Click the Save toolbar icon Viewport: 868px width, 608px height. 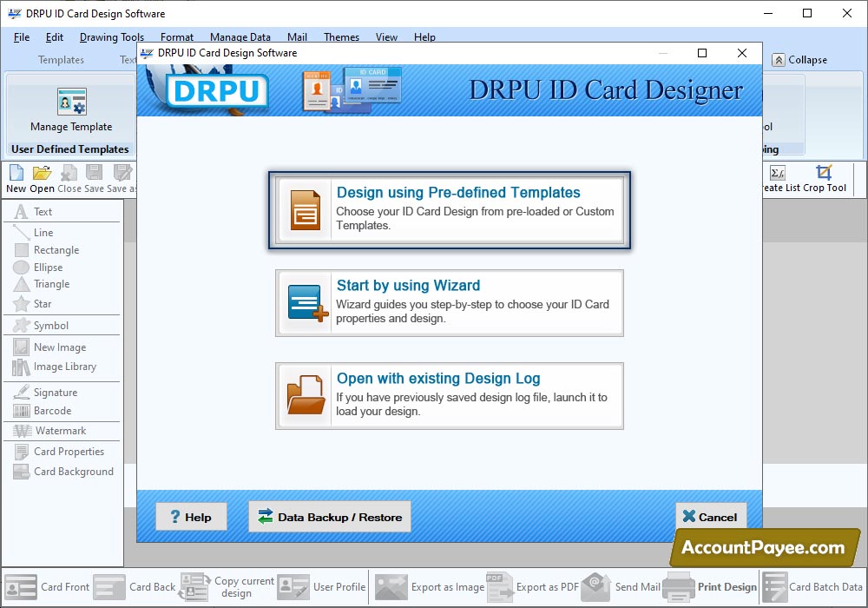[94, 179]
